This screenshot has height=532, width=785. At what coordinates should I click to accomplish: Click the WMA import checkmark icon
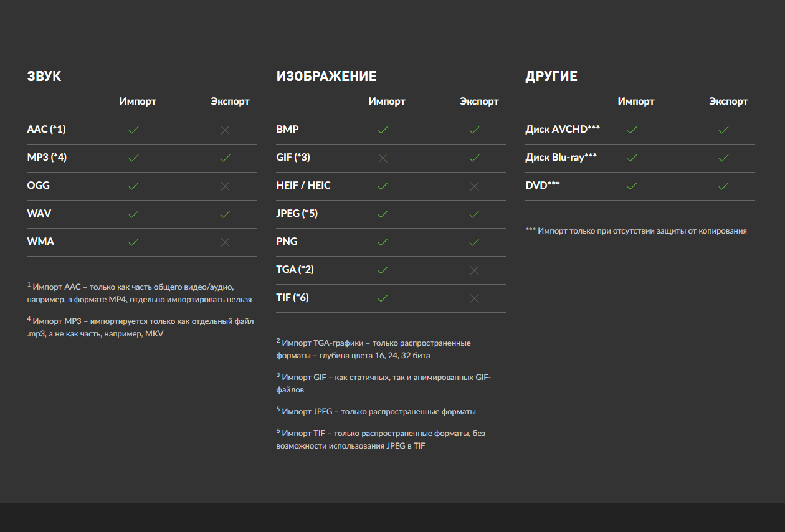133,242
